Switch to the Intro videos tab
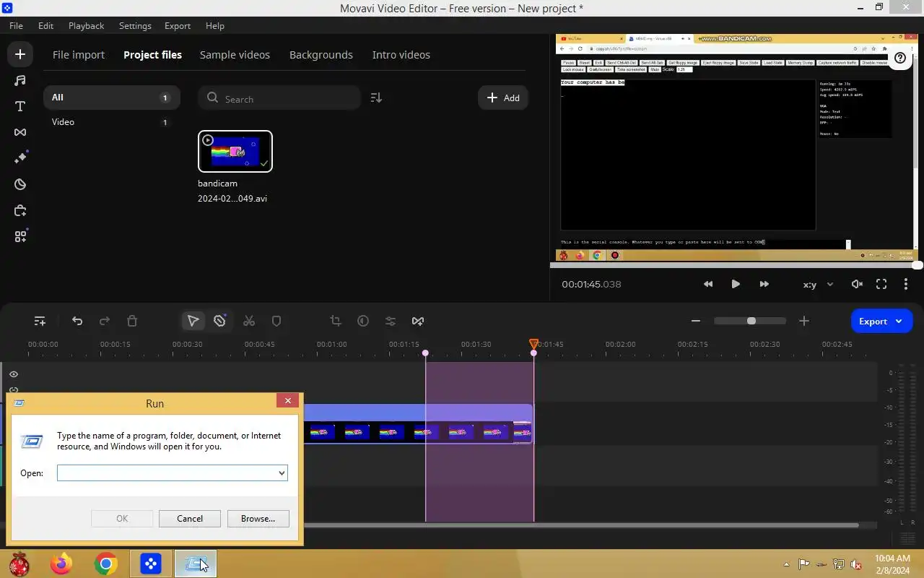Image resolution: width=924 pixels, height=578 pixels. [401, 55]
